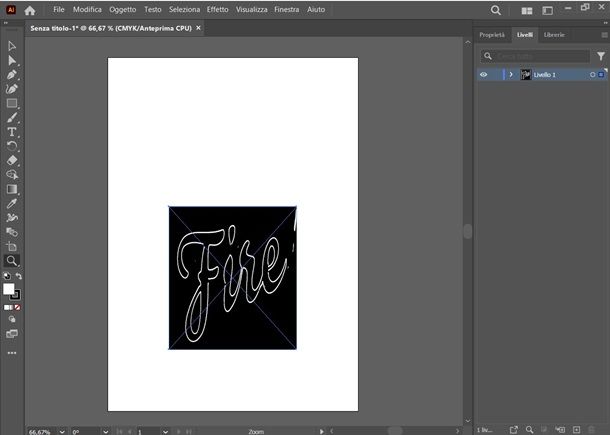This screenshot has width=610, height=435.
Task: Click the Livello 1 layer thumbnail
Action: 526,75
